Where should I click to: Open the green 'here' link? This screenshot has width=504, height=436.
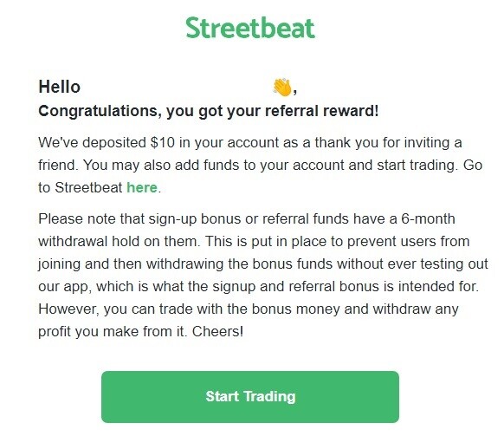point(142,187)
